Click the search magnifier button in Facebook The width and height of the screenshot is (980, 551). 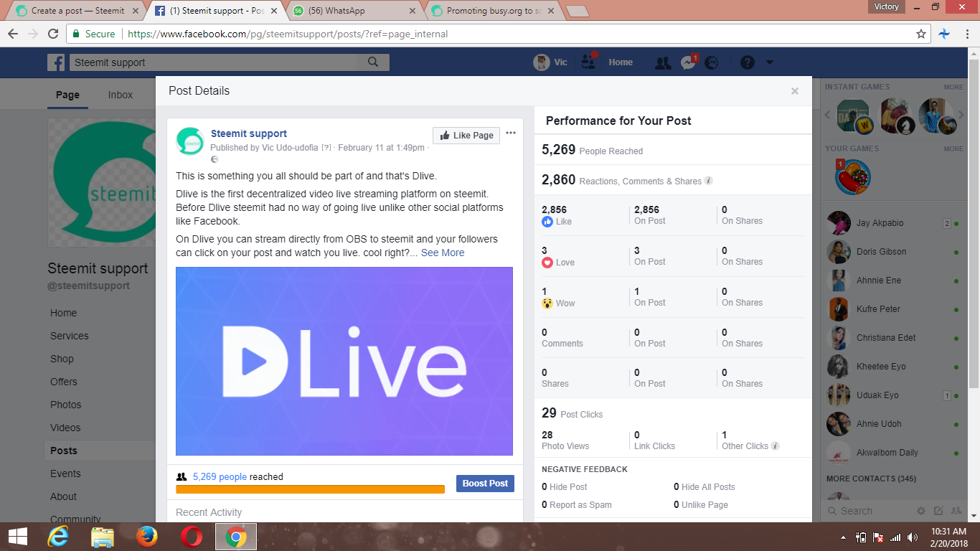pyautogui.click(x=373, y=62)
